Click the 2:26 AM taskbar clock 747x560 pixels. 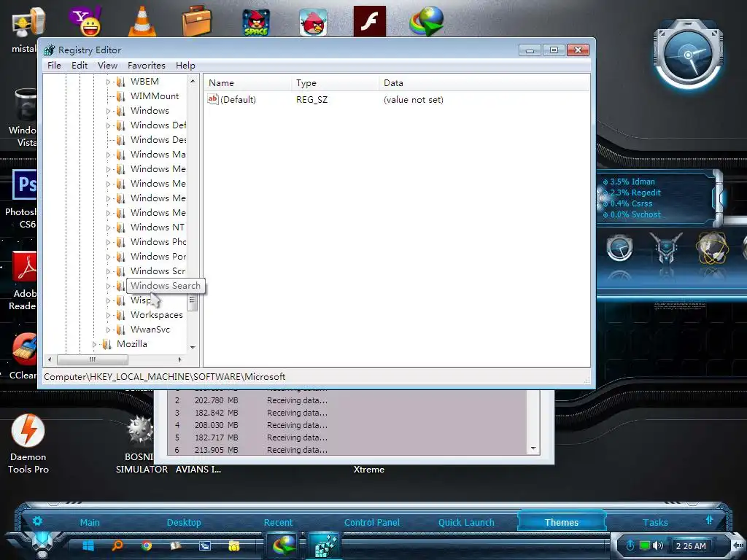691,546
